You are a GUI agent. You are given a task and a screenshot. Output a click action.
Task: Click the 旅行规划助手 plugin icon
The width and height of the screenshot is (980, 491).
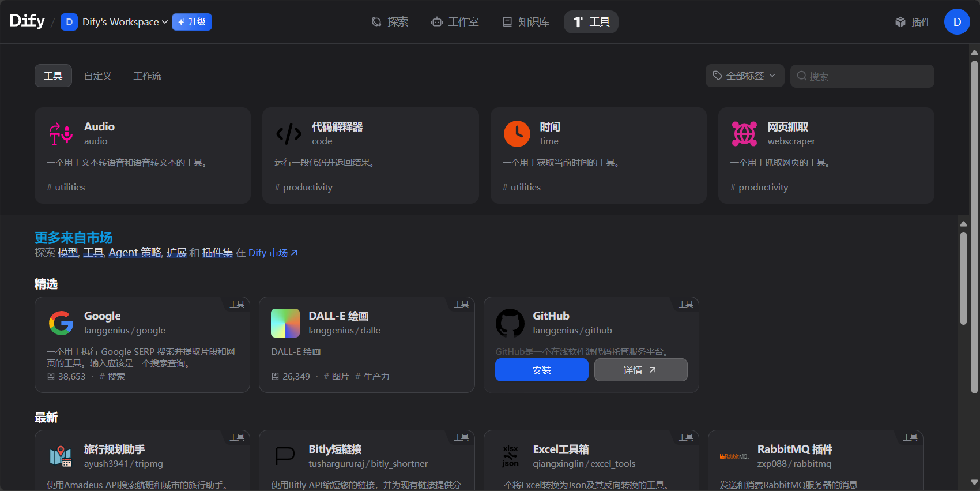point(61,456)
